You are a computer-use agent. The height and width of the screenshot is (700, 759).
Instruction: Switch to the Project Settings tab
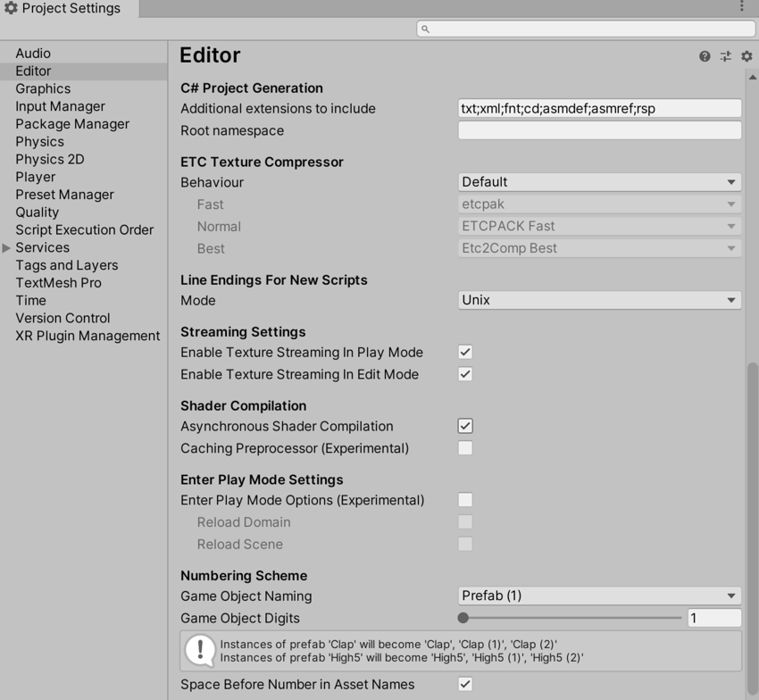coord(63,8)
